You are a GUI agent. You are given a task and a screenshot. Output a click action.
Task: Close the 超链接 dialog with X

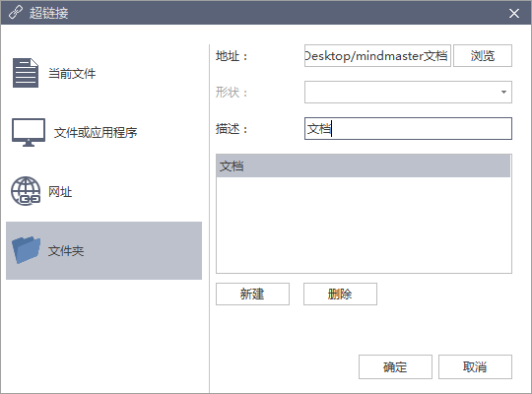point(514,13)
